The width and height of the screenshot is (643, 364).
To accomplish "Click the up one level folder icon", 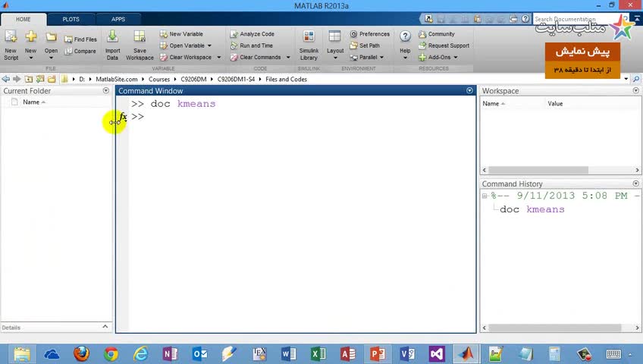I will [x=29, y=79].
